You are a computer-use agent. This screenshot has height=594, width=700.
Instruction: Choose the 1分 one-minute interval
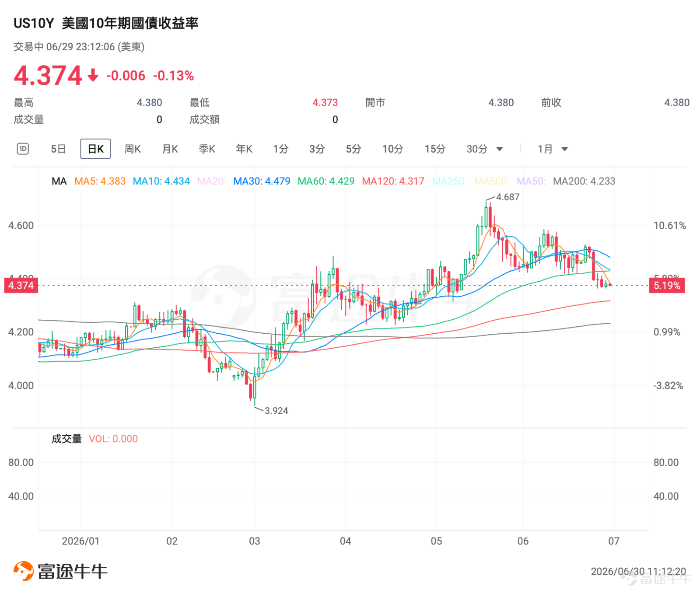point(281,149)
